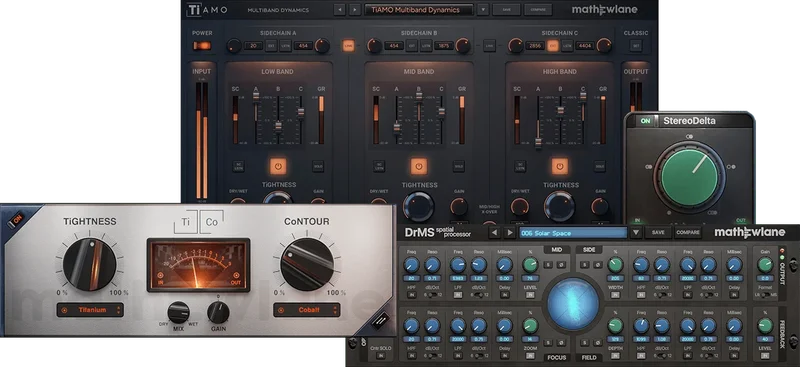
Task: Select the FIELD section label in DrMS
Action: (x=589, y=357)
